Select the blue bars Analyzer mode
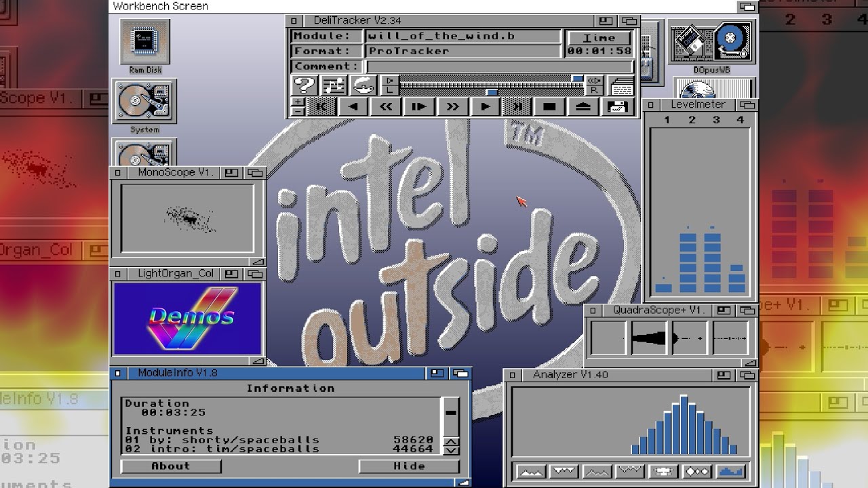Viewport: 868px width, 488px height. 730,471
